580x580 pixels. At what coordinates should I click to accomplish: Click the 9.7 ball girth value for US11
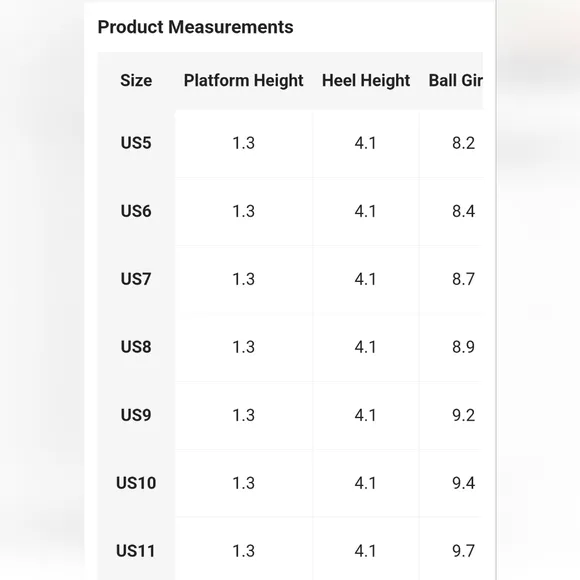(463, 551)
